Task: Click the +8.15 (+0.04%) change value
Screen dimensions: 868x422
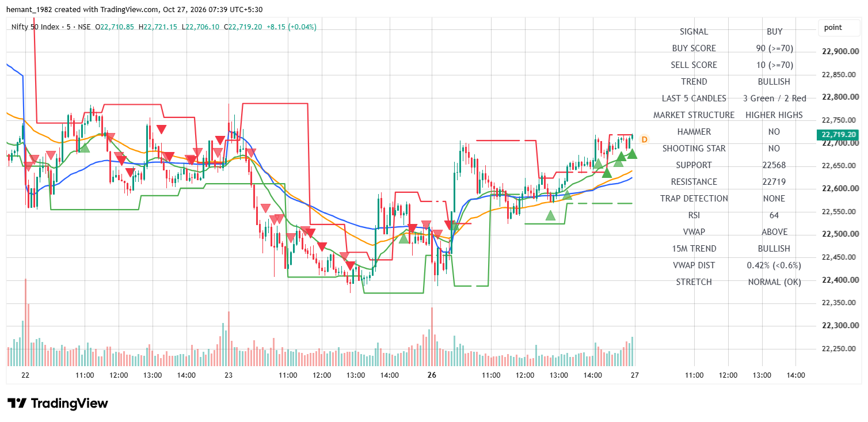Action: click(291, 27)
